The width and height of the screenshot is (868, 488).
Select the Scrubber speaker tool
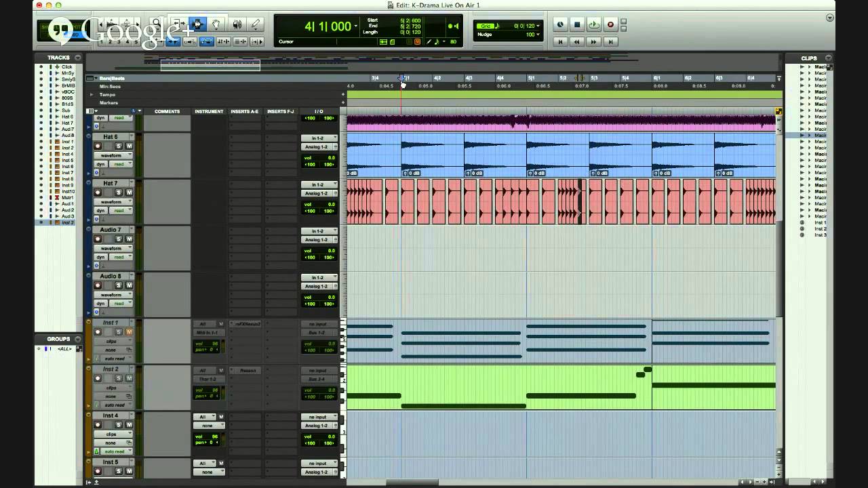[x=237, y=24]
